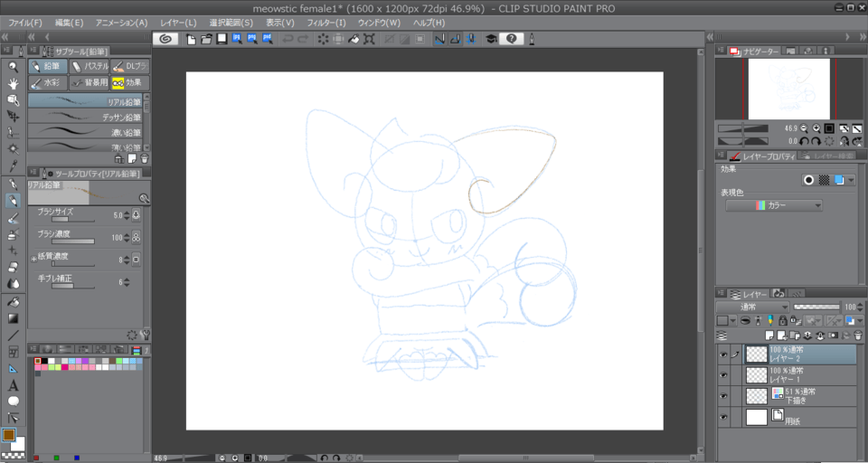The width and height of the screenshot is (868, 463).
Task: Toggle lock layer
Action: tap(783, 321)
